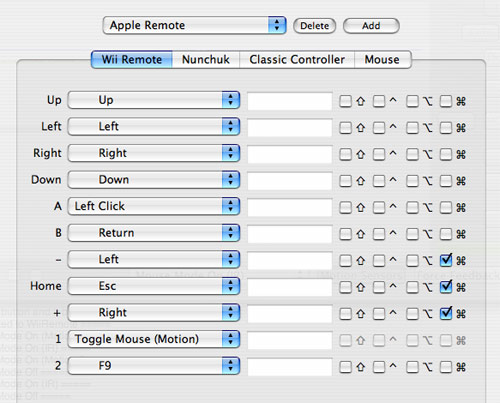
Task: Click the text field in the Up row
Action: click(x=290, y=101)
